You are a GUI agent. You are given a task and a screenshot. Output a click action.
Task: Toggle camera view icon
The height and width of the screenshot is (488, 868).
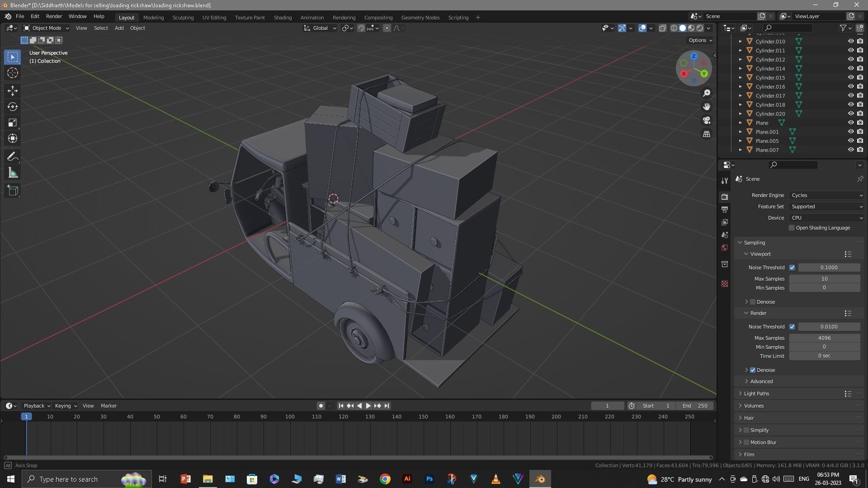707,120
